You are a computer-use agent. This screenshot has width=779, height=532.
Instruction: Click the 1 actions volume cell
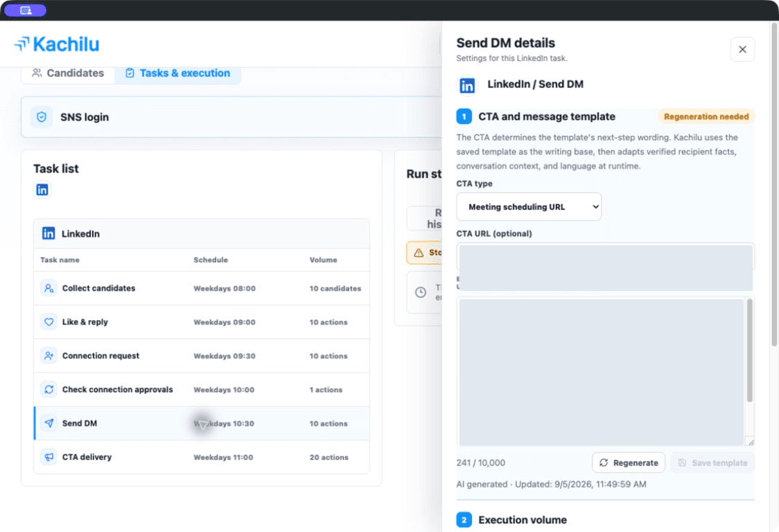[x=326, y=390]
